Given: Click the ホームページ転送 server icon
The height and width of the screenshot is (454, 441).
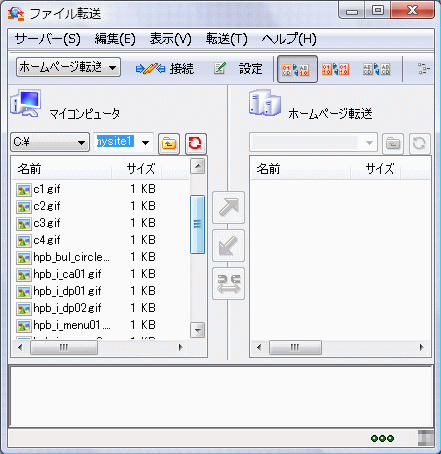Looking at the screenshot, I should [x=265, y=103].
